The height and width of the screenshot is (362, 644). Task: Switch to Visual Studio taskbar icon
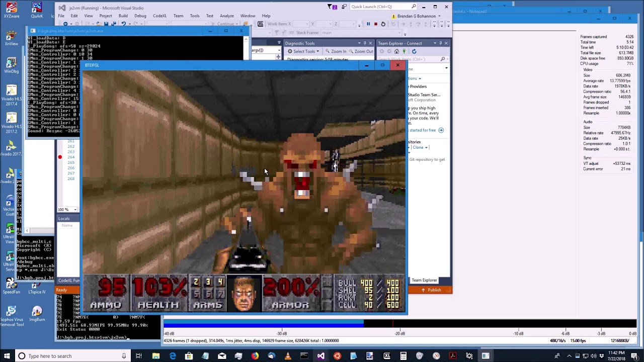320,356
